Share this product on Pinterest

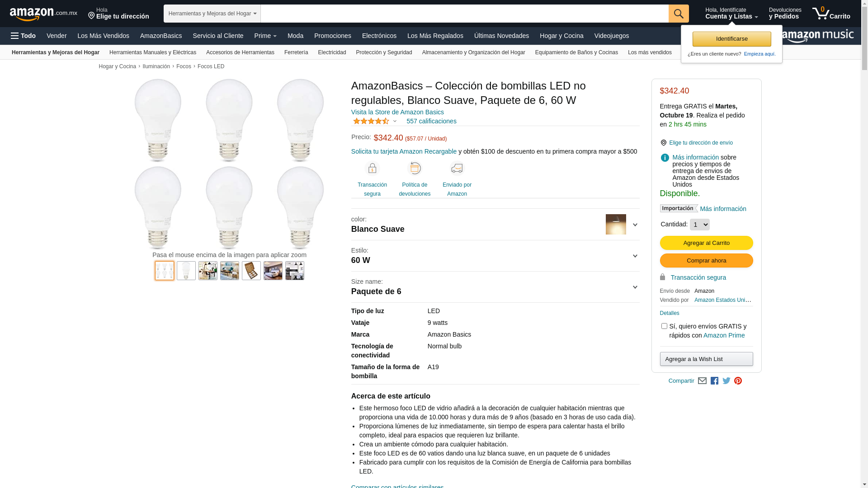(738, 381)
